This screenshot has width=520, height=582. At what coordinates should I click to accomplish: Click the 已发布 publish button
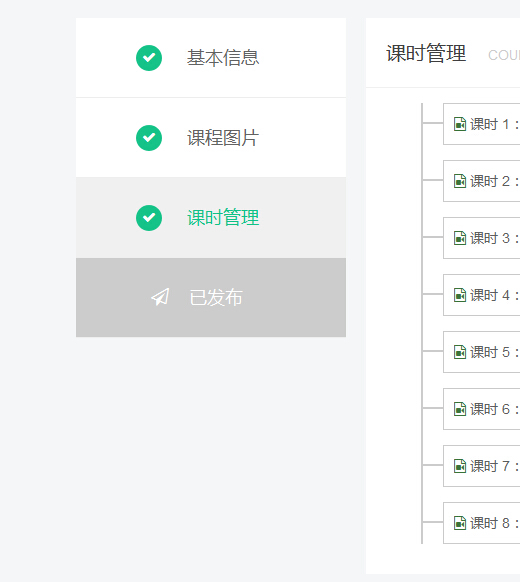pyautogui.click(x=211, y=297)
